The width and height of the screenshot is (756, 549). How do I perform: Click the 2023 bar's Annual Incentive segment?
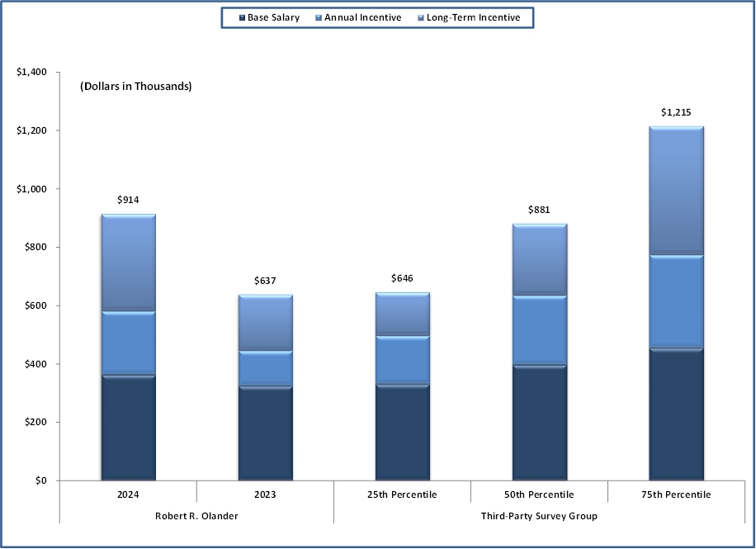265,367
